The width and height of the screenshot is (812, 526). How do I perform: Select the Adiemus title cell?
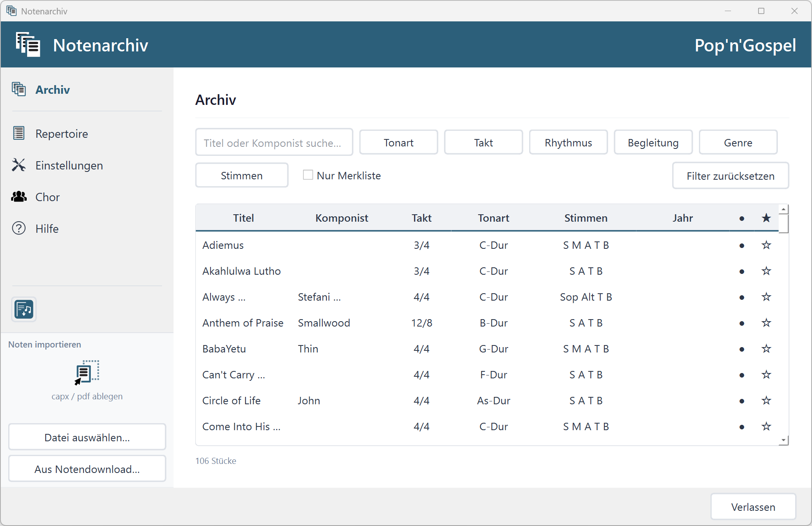tap(223, 245)
